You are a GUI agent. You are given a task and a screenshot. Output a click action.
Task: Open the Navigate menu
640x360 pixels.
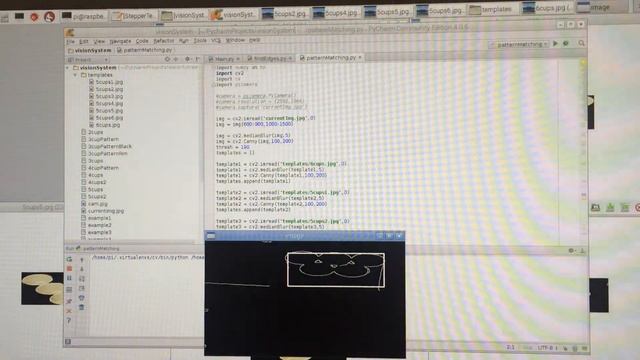click(120, 42)
